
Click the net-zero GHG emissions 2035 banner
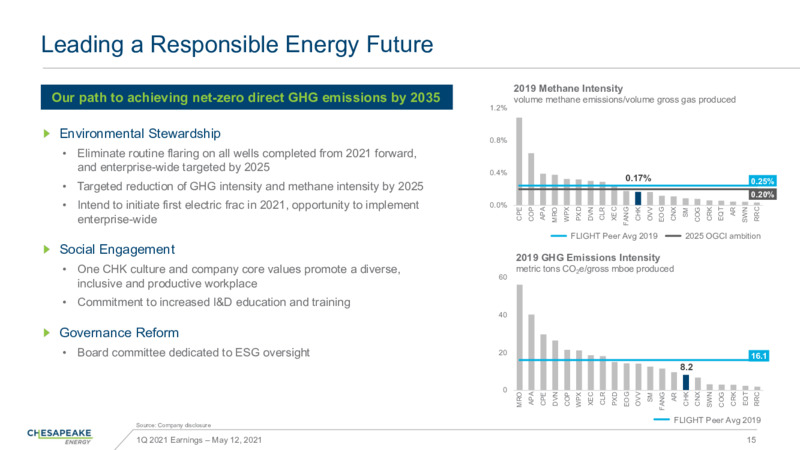(246, 97)
